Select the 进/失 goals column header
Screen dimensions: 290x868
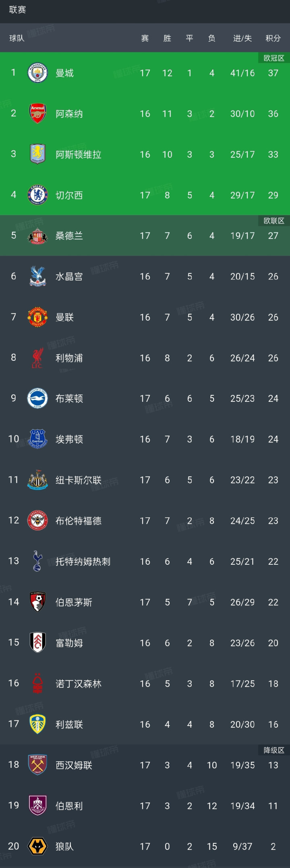click(x=242, y=38)
